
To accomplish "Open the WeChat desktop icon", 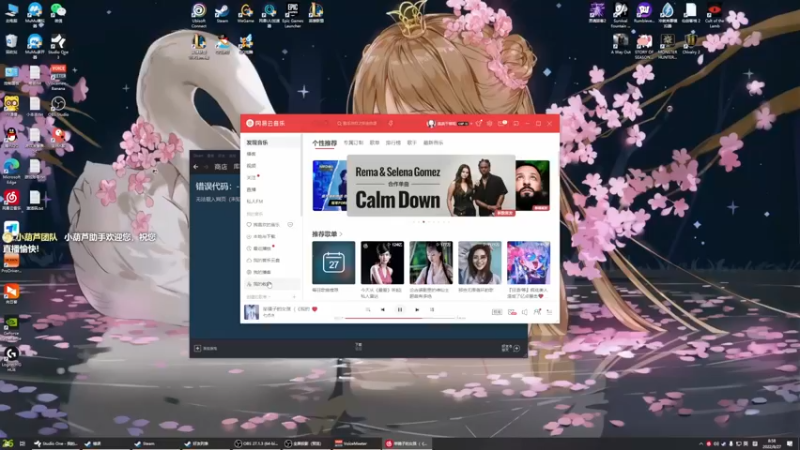I will [58, 13].
